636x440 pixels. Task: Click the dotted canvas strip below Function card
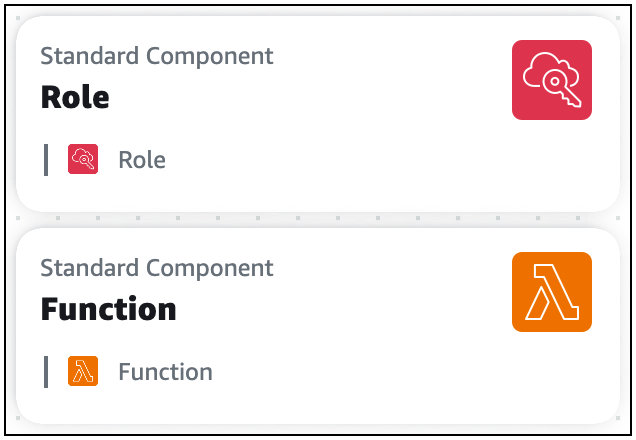coord(318,430)
